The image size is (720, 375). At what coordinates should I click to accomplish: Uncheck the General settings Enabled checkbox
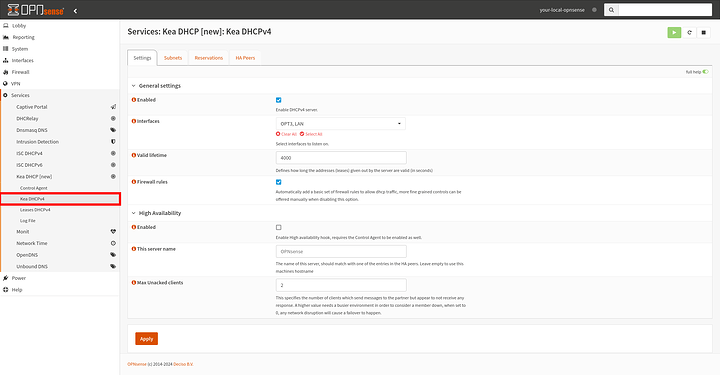click(278, 100)
